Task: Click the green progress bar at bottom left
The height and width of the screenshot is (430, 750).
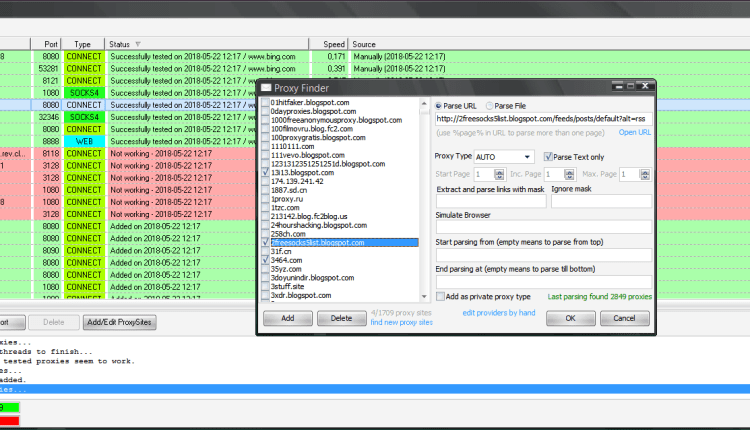Action: pyautogui.click(x=10, y=408)
